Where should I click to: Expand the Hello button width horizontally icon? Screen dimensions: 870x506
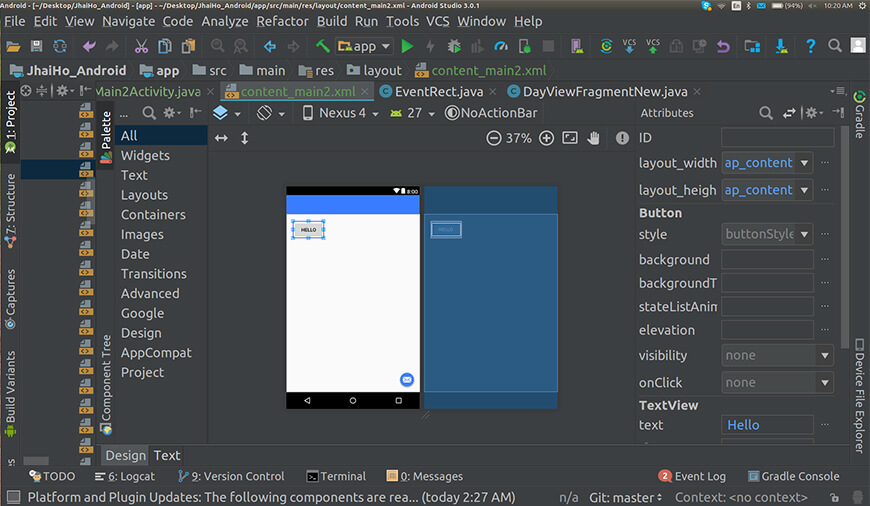pyautogui.click(x=221, y=138)
